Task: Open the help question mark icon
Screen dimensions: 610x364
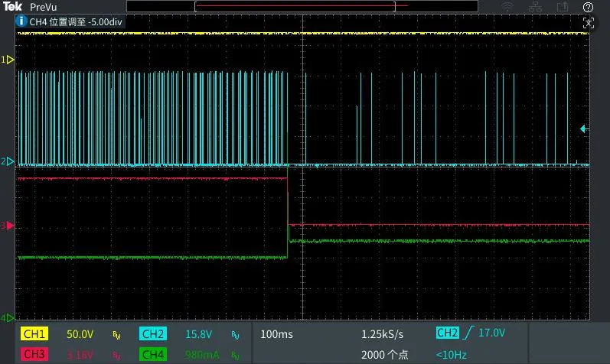Action: coord(588,7)
